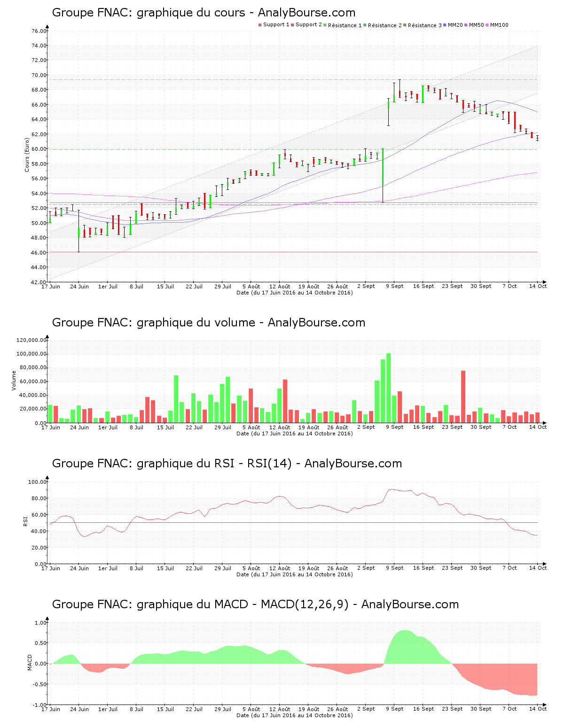Viewport: 564px width, 728px height.
Task: Click the 'RSI' y-axis label
Action: (25, 521)
